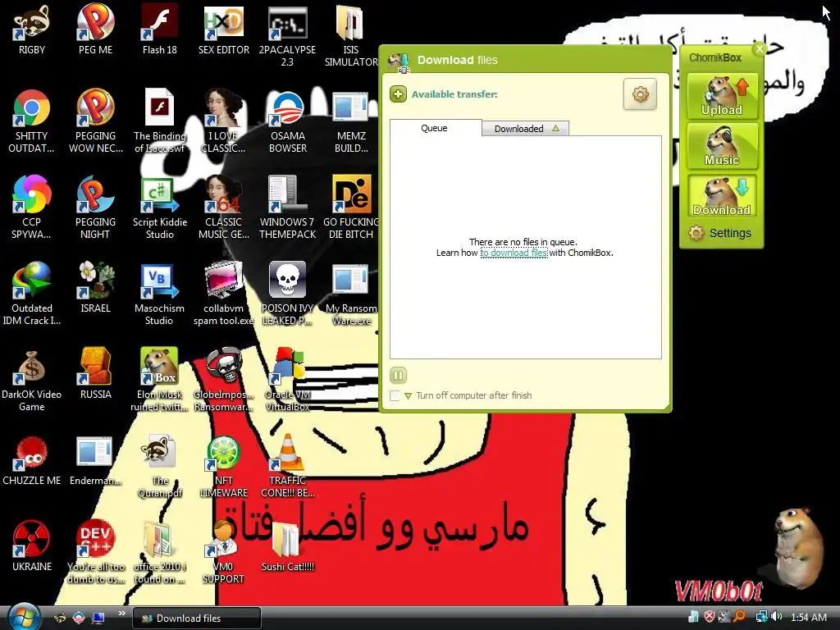This screenshot has width=840, height=630.
Task: Select the Masochism Studio VB icon
Action: click(160, 294)
